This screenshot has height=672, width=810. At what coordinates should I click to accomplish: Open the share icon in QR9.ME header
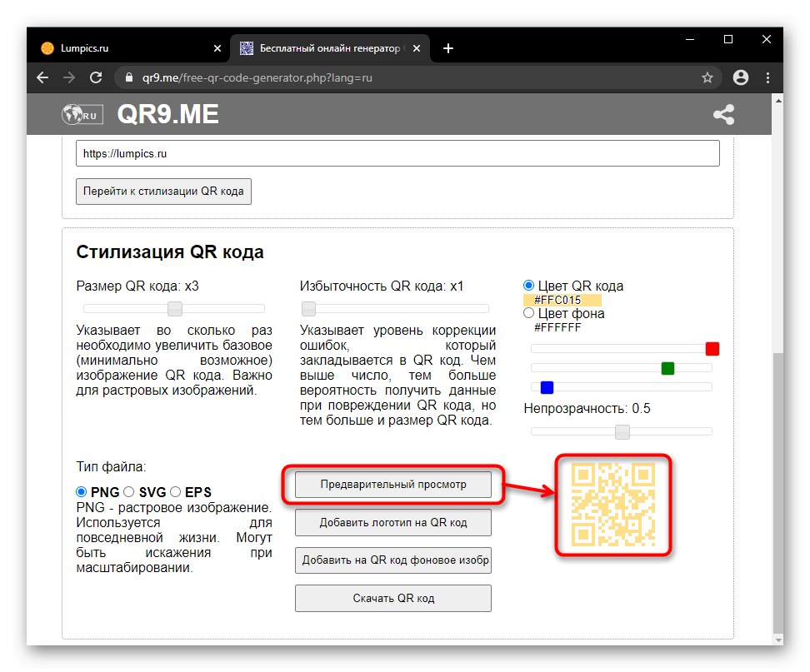tap(723, 115)
